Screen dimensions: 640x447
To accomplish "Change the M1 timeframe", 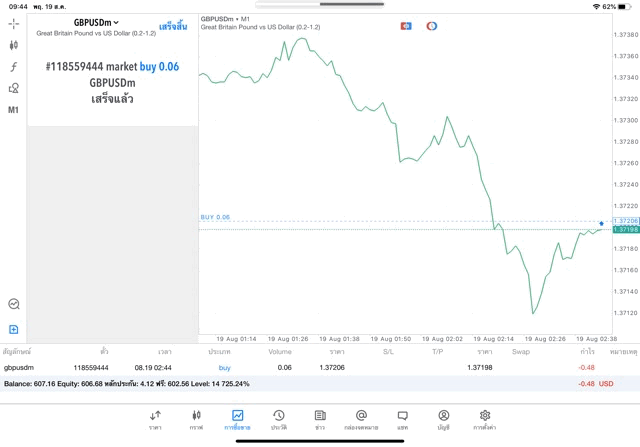I will point(13,110).
